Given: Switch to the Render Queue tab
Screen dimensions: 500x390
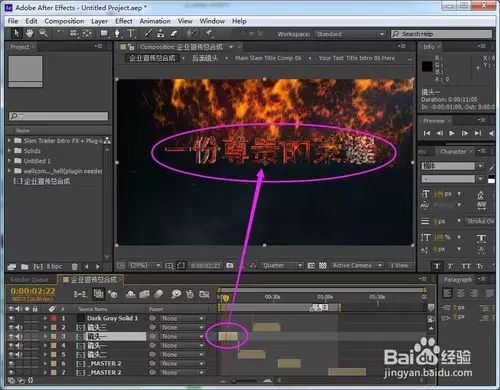Looking at the screenshot, I should [29, 280].
